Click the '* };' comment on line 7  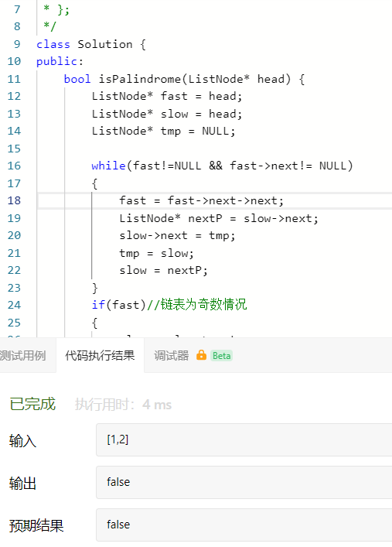(x=56, y=9)
